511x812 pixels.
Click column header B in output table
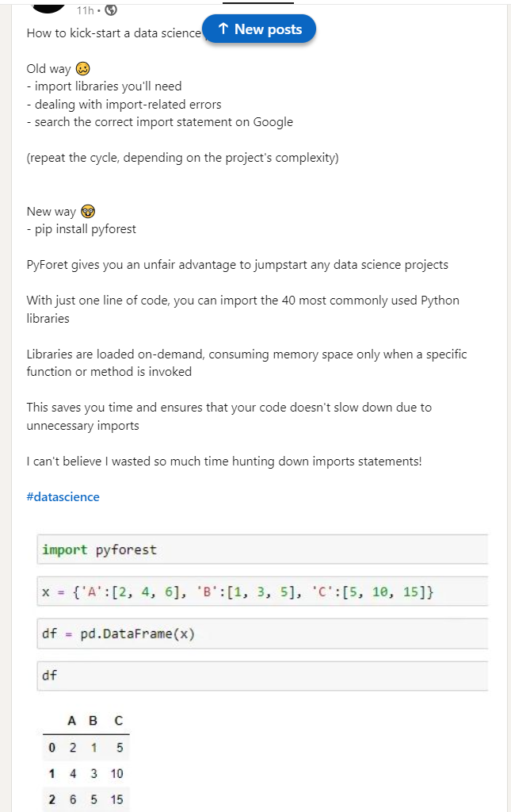coord(93,720)
